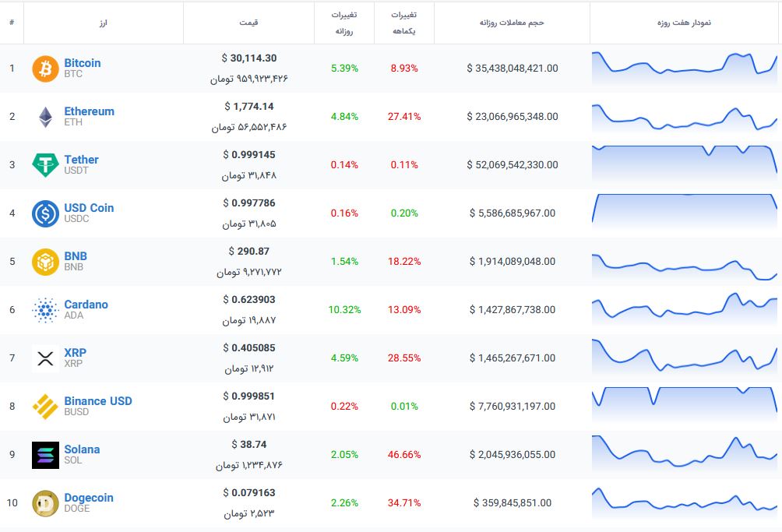Image resolution: width=782 pixels, height=532 pixels.
Task: Select BNB price $ 290.87
Action: pyautogui.click(x=249, y=252)
